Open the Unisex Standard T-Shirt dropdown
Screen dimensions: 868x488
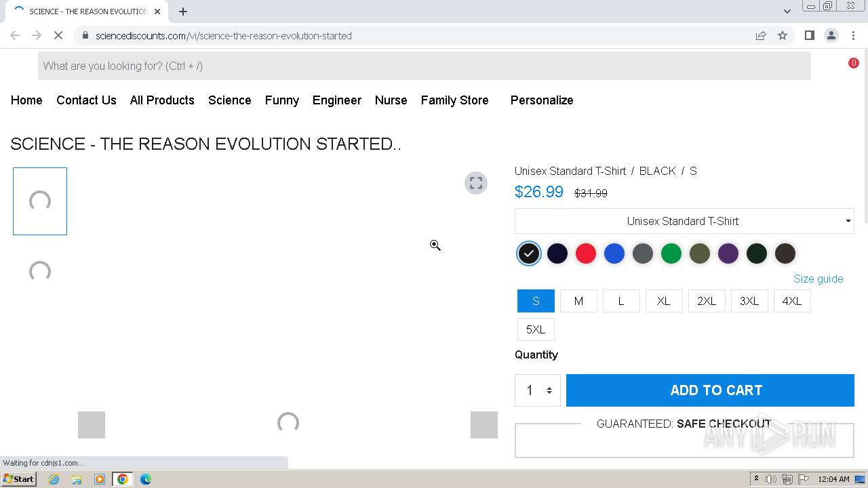pyautogui.click(x=684, y=221)
